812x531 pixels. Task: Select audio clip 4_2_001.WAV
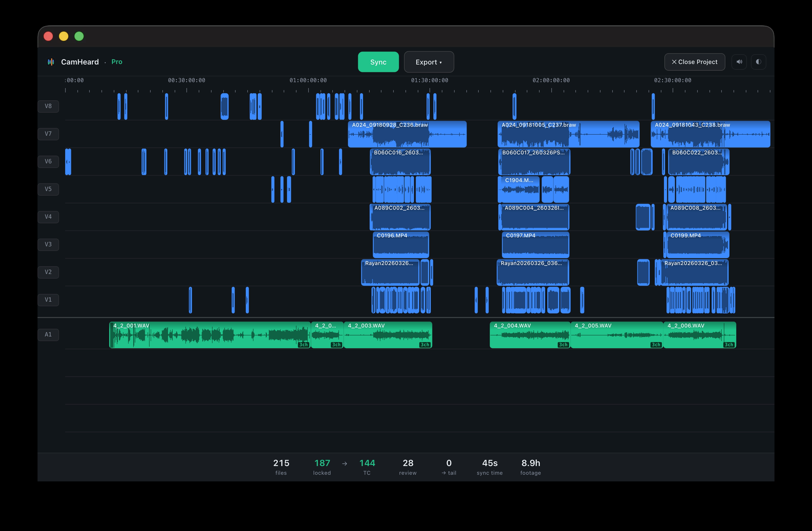click(x=210, y=335)
